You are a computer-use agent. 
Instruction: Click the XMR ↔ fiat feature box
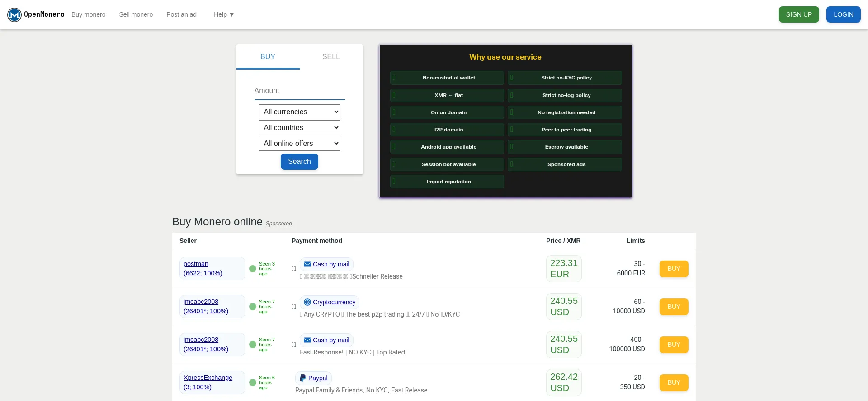(447, 95)
